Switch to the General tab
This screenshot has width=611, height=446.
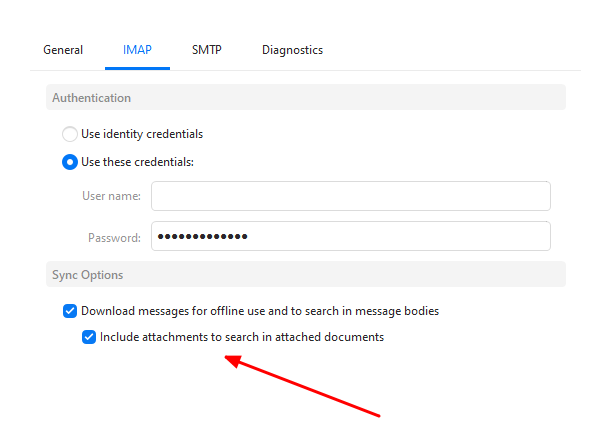[x=63, y=50]
